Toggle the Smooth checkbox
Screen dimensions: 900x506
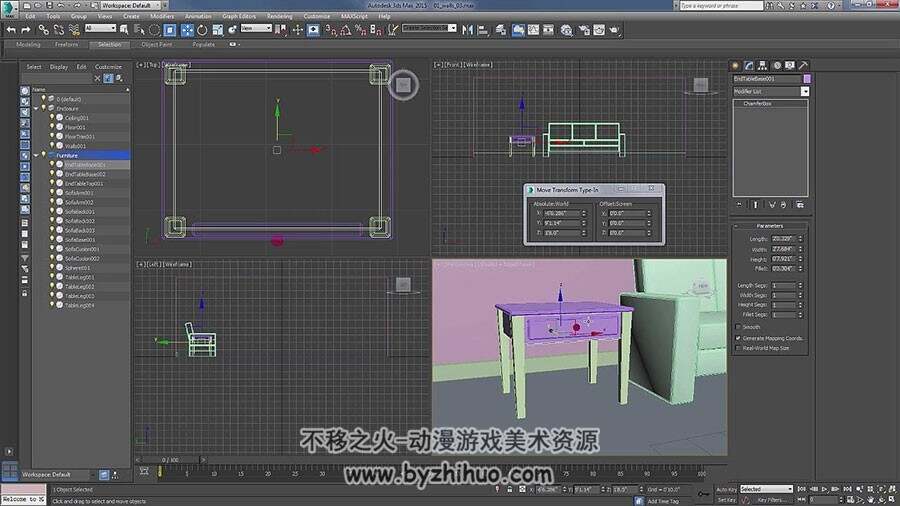point(738,327)
